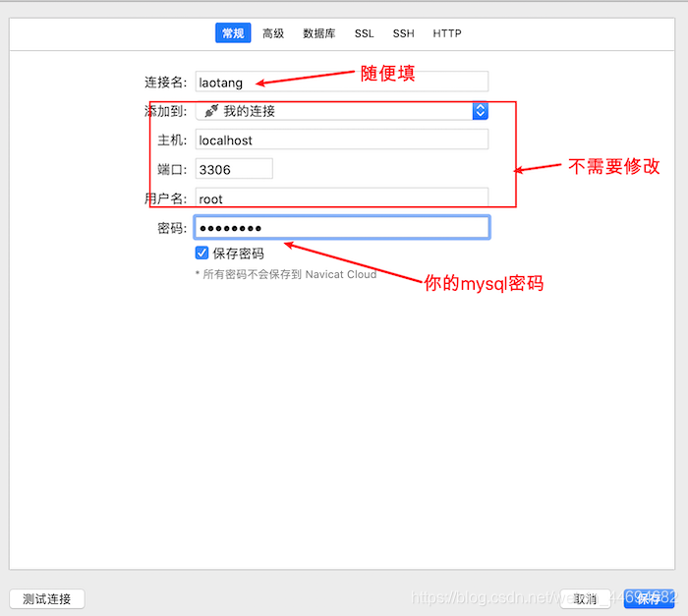
Task: Uncheck the 保存密码 checkbox
Action: (x=201, y=252)
